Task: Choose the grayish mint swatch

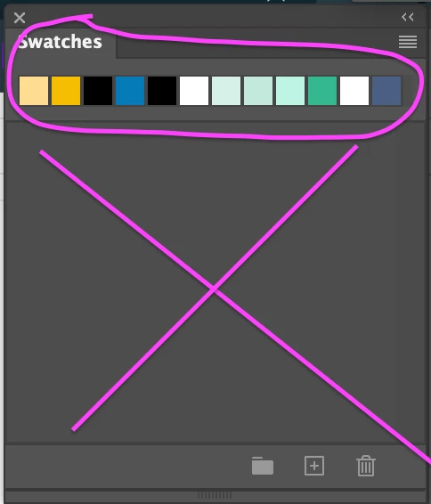Action: tap(258, 91)
